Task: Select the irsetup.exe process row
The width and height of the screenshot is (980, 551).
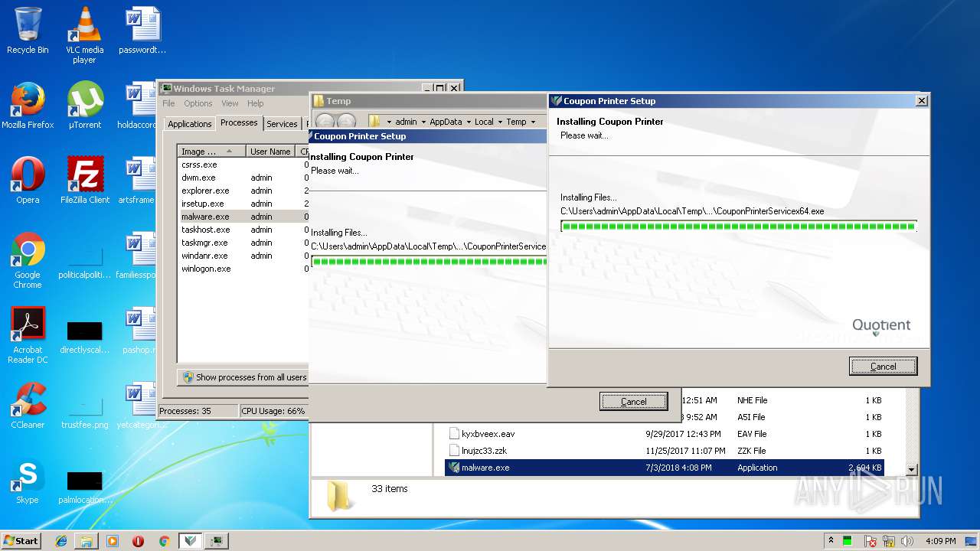Action: 243,204
